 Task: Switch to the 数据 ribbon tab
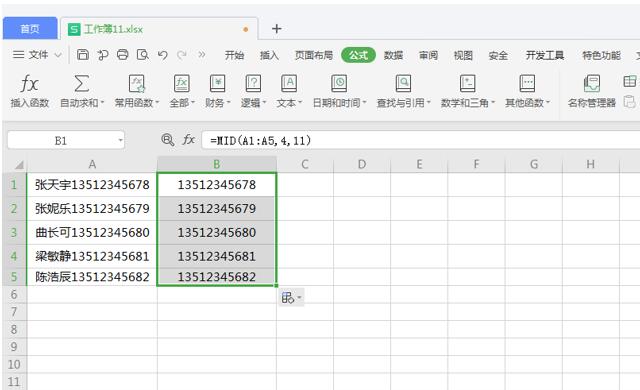[x=393, y=55]
